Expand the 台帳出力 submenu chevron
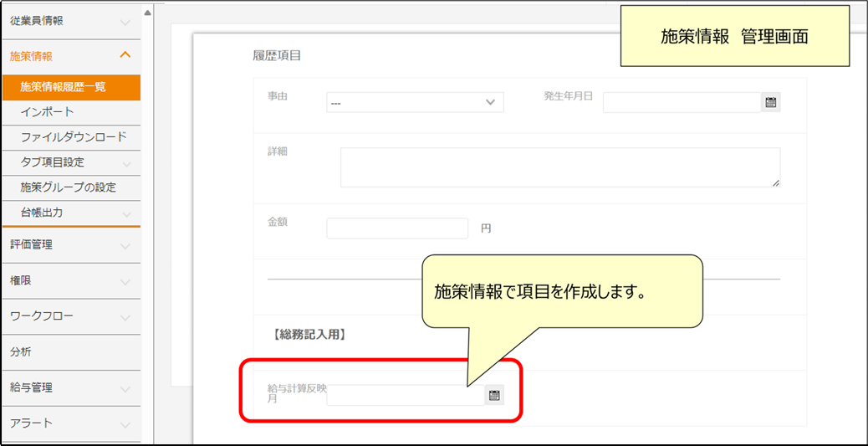This screenshot has height=446, width=868. (x=127, y=214)
